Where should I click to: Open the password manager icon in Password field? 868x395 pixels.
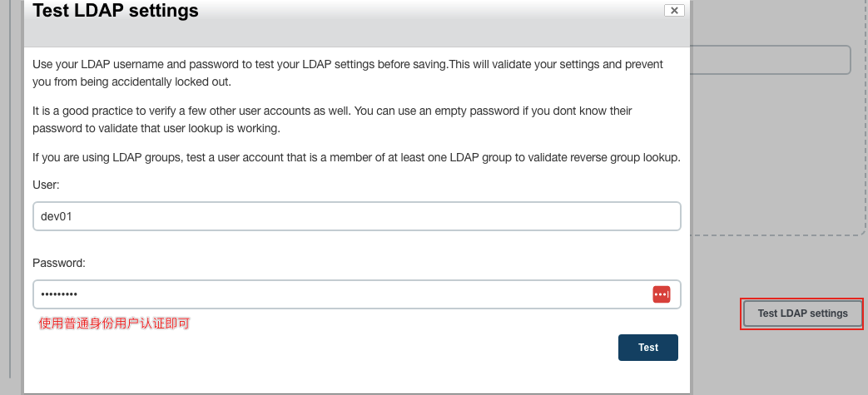tap(662, 294)
